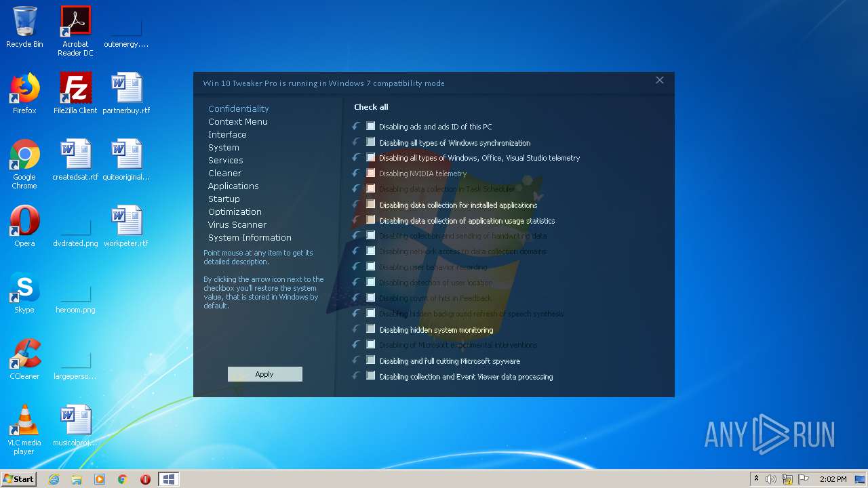Screen dimensions: 868x488
Task: Select the Opera desktop icon
Action: point(24,226)
